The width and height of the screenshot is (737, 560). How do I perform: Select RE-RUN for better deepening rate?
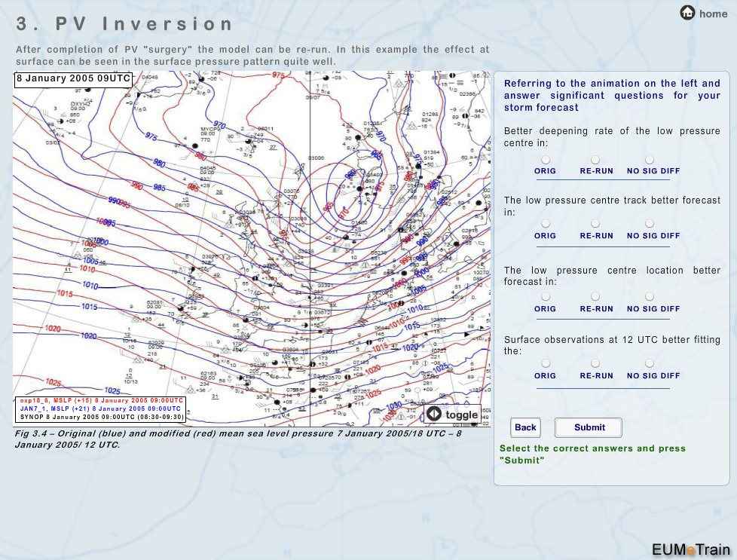[x=595, y=160]
